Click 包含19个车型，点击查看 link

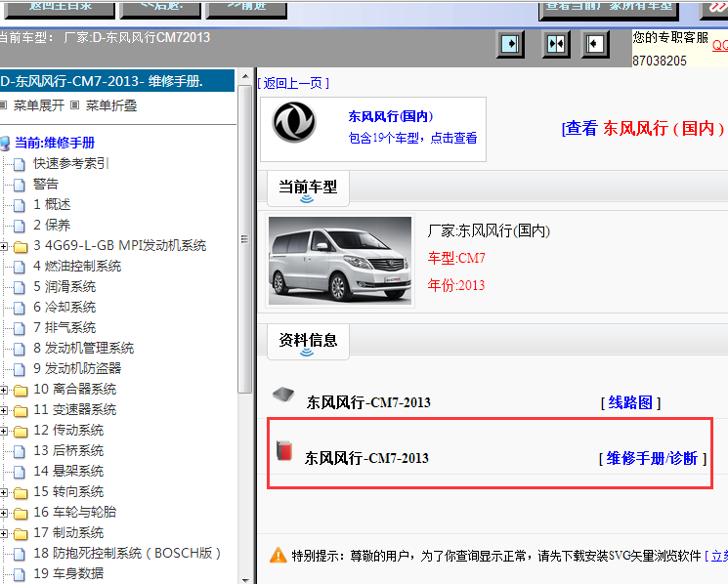(412, 138)
